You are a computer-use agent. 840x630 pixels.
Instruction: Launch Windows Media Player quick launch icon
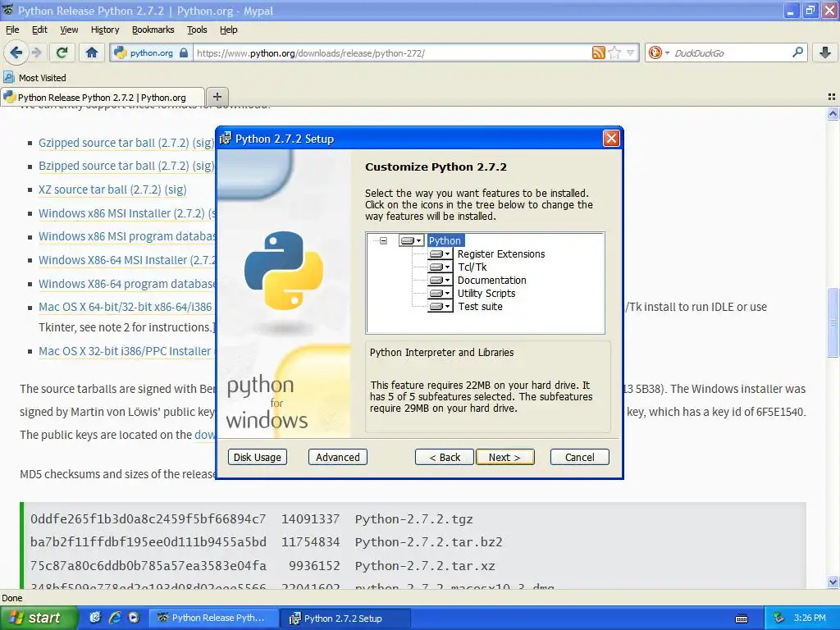click(x=134, y=618)
